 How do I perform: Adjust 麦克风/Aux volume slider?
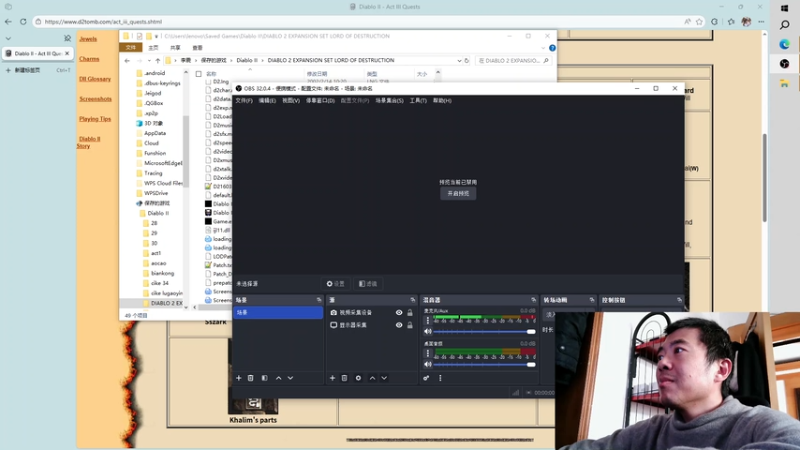tap(484, 332)
